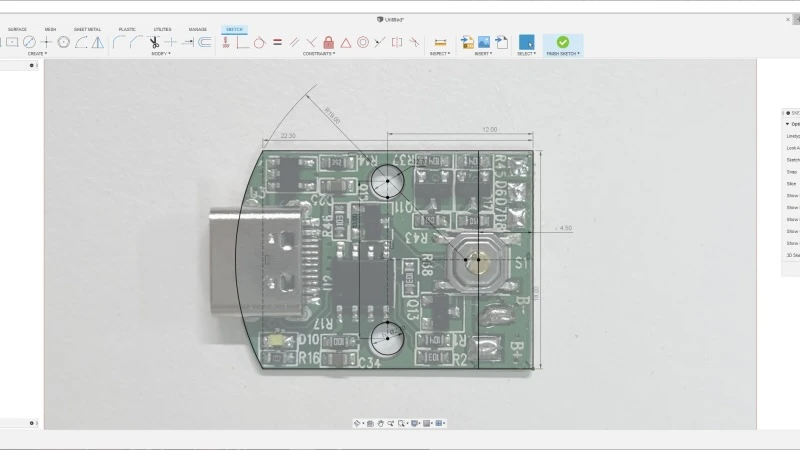Screen dimensions: 800x450
Task: Pick the Measure tool under Inspect
Action: tap(439, 42)
